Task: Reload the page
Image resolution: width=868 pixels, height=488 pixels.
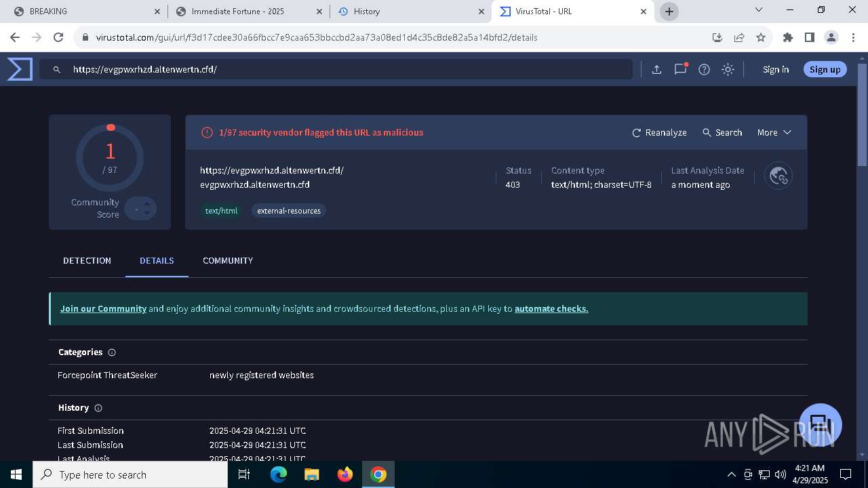Action: coord(58,37)
